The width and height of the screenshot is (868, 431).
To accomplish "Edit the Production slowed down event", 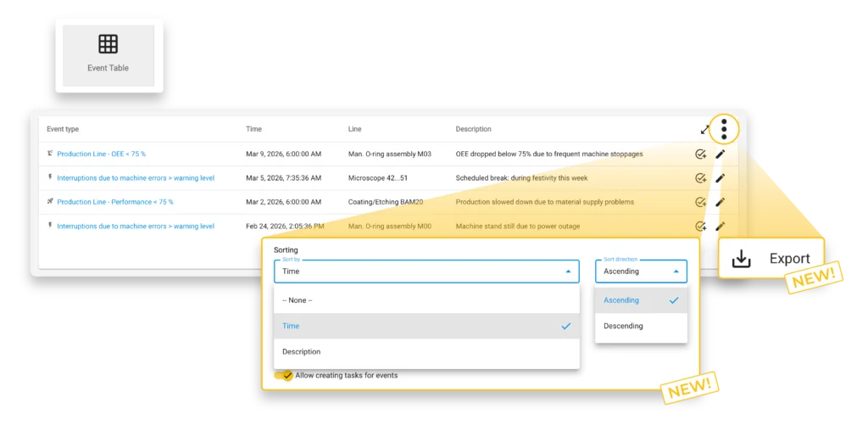I will click(x=721, y=202).
